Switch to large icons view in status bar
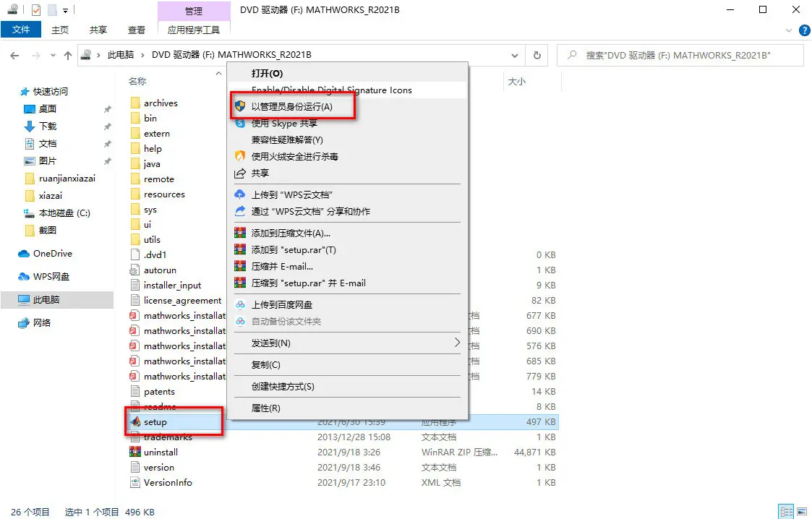The image size is (812, 519). click(802, 512)
